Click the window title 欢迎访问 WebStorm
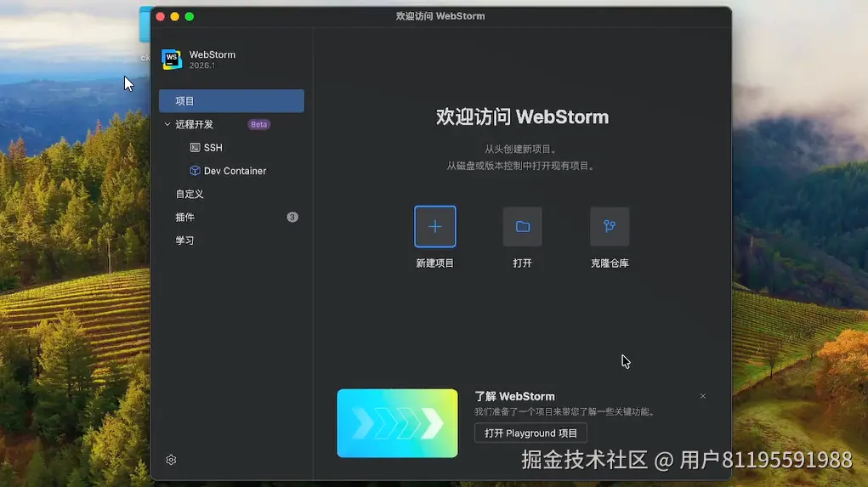Screen dimensions: 868x487 pyautogui.click(x=440, y=16)
